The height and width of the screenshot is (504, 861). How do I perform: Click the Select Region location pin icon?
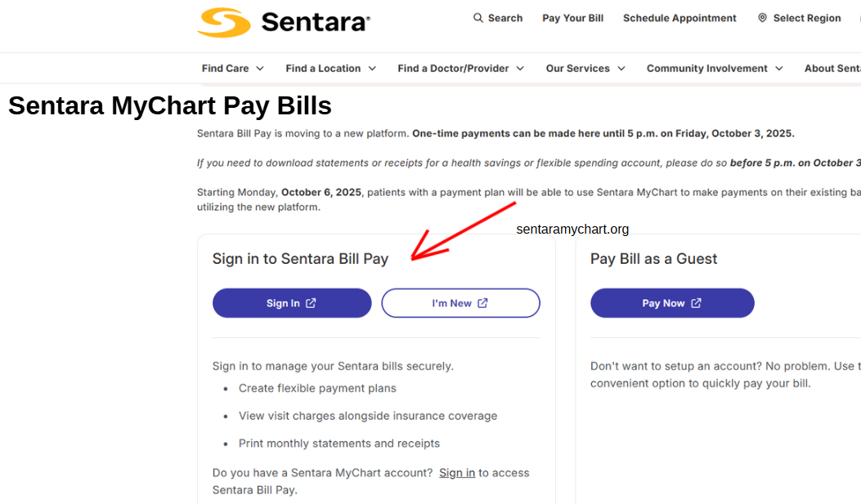tap(762, 18)
